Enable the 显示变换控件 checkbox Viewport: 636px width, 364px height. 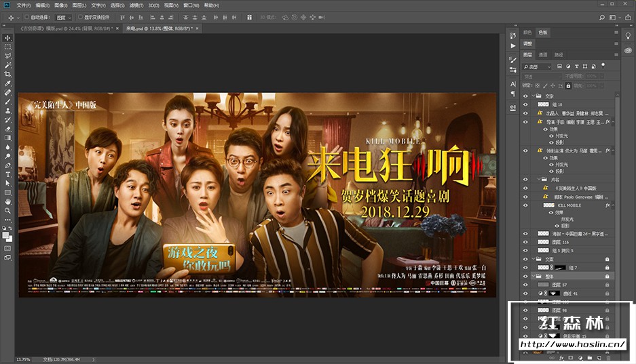pos(80,18)
